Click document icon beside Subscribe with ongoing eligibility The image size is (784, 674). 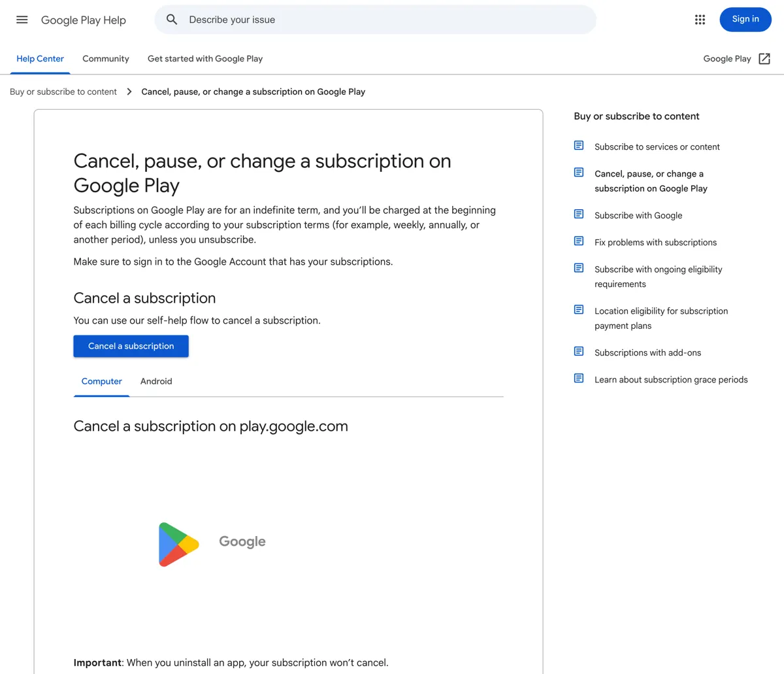pyautogui.click(x=579, y=267)
